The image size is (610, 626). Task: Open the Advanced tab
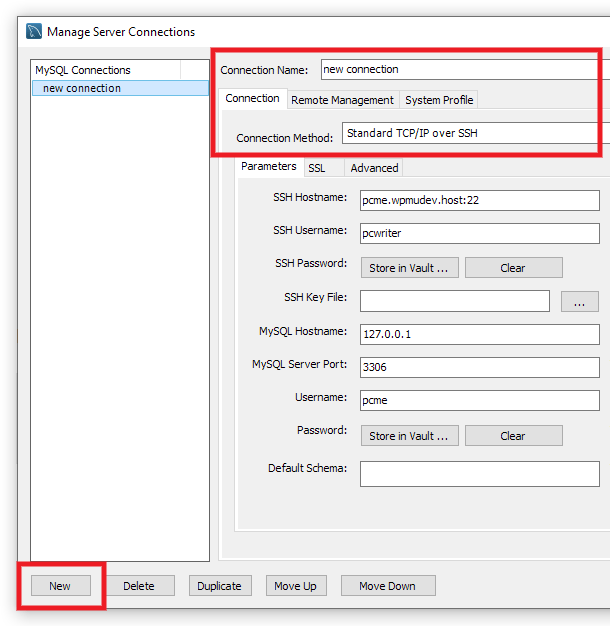374,168
